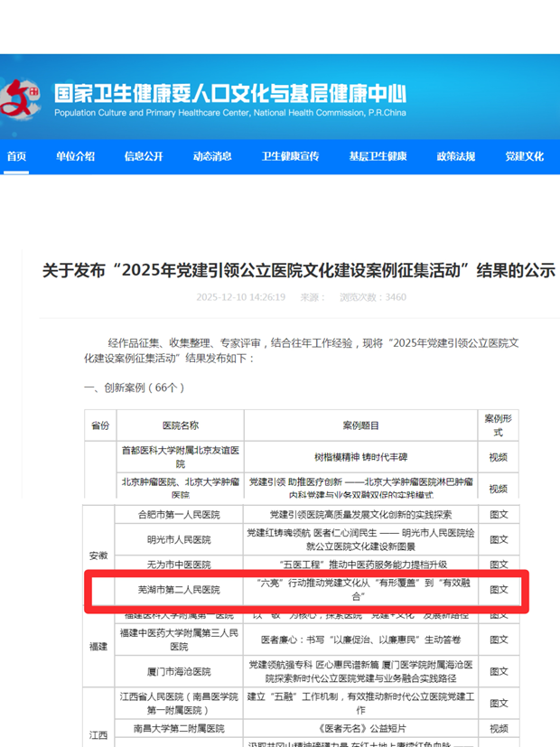Click 图文 in the 芜湖市第二人民医院 row
The height and width of the screenshot is (747, 560).
(x=499, y=590)
